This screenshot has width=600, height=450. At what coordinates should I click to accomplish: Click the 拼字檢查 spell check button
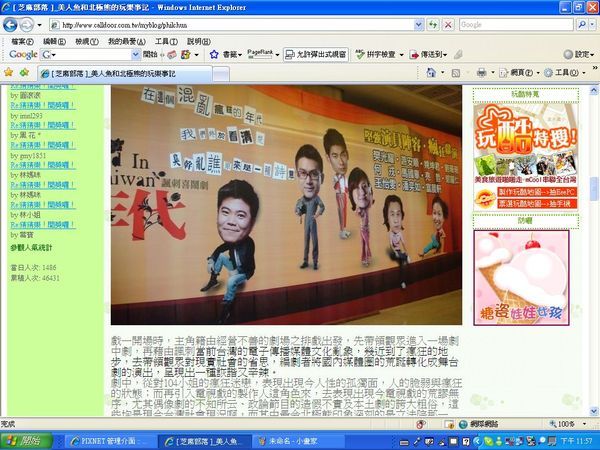tap(375, 55)
